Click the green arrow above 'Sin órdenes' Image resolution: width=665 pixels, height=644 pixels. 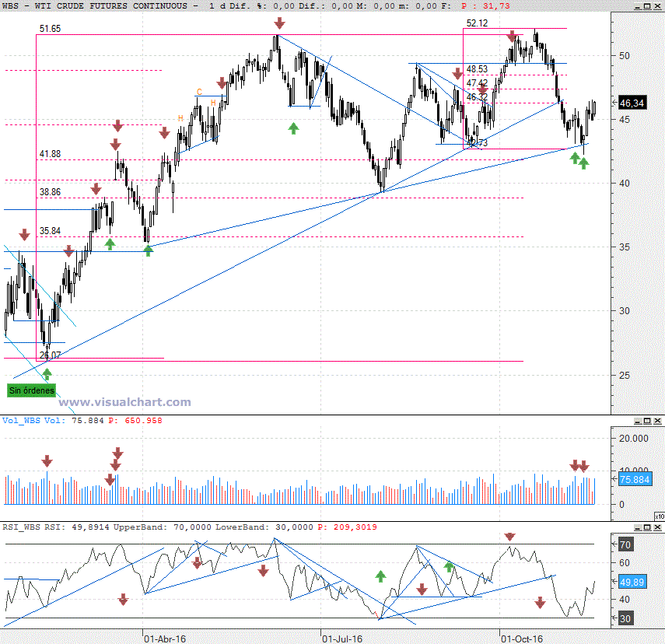click(47, 374)
